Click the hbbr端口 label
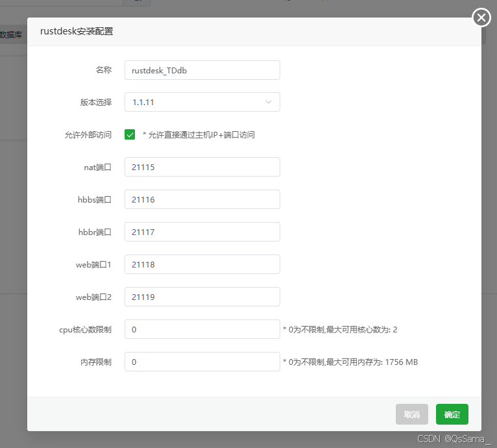Viewport: 497px width, 448px height. 95,232
